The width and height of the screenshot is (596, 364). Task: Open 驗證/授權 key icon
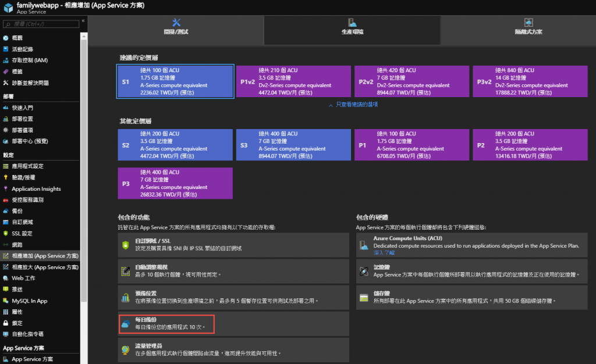pos(6,177)
